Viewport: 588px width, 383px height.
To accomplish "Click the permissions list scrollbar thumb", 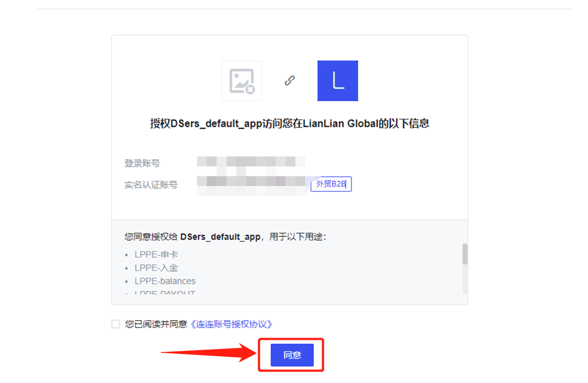I will 465,254.
